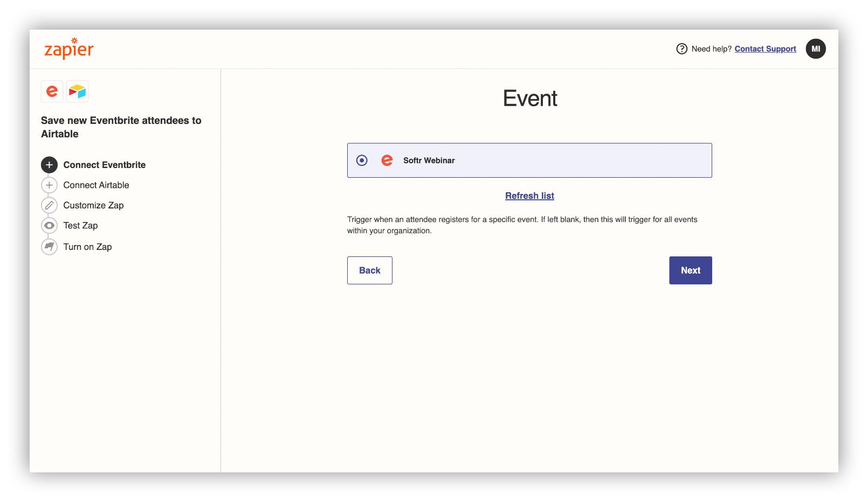Select the Softr Webinar radio button

tap(362, 161)
